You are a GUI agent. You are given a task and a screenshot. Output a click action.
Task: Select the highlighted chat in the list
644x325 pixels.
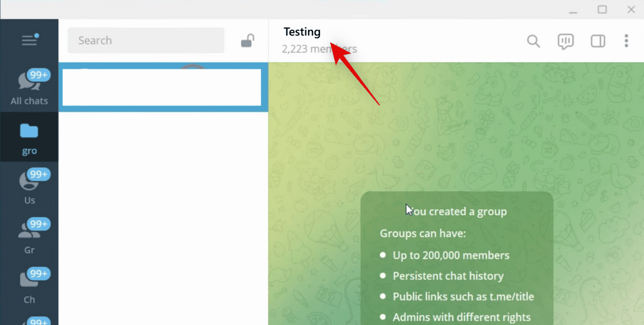pyautogui.click(x=161, y=87)
